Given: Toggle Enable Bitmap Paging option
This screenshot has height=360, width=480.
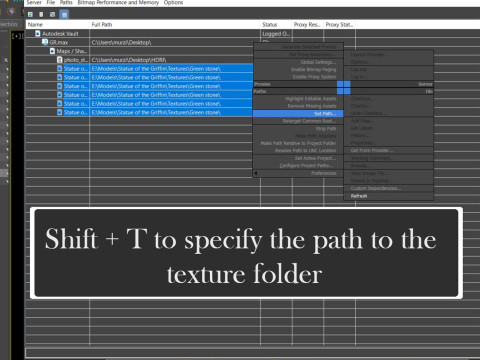Looking at the screenshot, I should coord(314,70).
